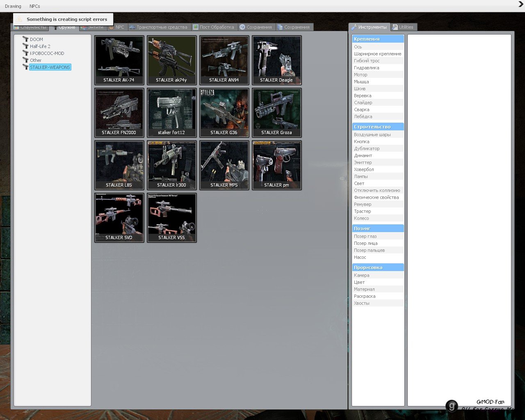This screenshot has height=420, width=525.
Task: Click the arrow icon in top-right corner
Action: [521, 5]
